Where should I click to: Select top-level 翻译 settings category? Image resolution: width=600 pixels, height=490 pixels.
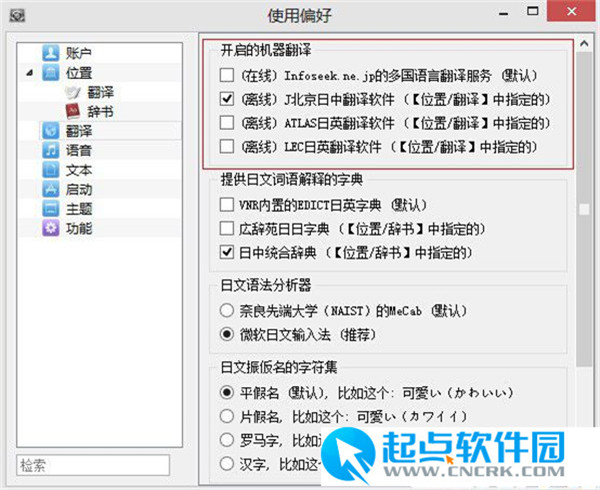pyautogui.click(x=78, y=131)
